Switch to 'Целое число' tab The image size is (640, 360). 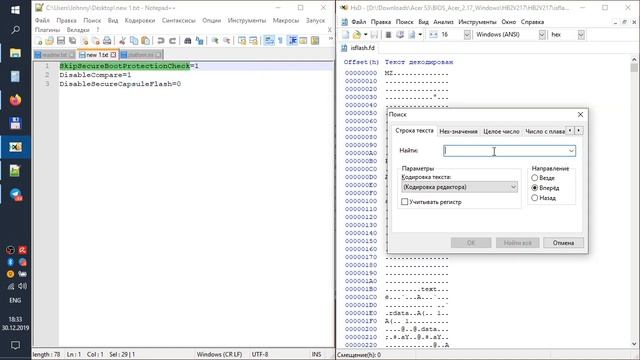point(501,131)
